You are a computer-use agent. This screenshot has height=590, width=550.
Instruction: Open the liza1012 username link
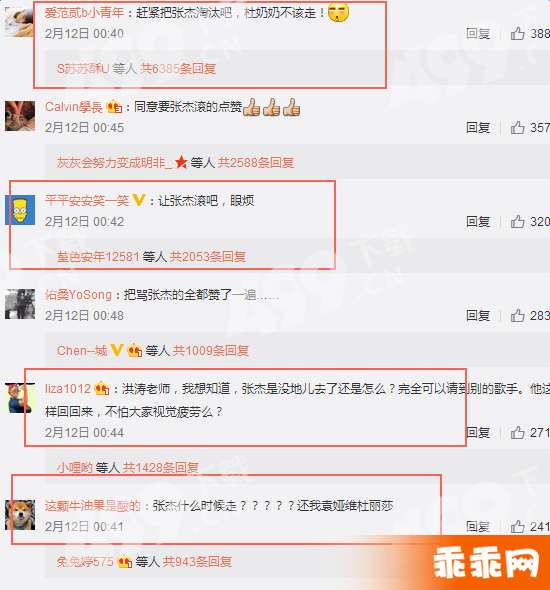pyautogui.click(x=68, y=388)
